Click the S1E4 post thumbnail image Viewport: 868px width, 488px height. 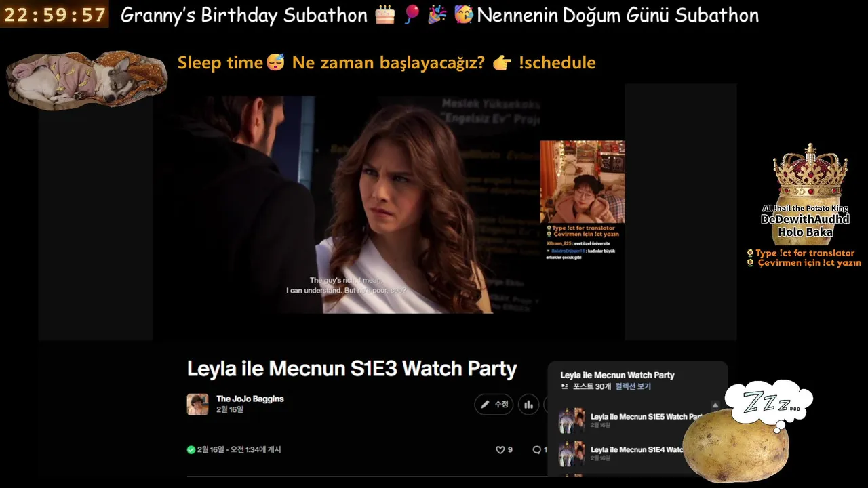tap(572, 453)
